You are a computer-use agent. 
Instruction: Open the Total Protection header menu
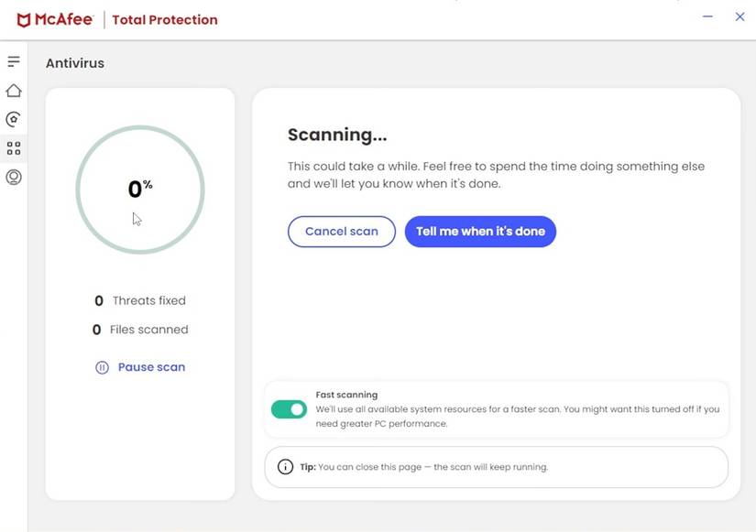coord(164,19)
